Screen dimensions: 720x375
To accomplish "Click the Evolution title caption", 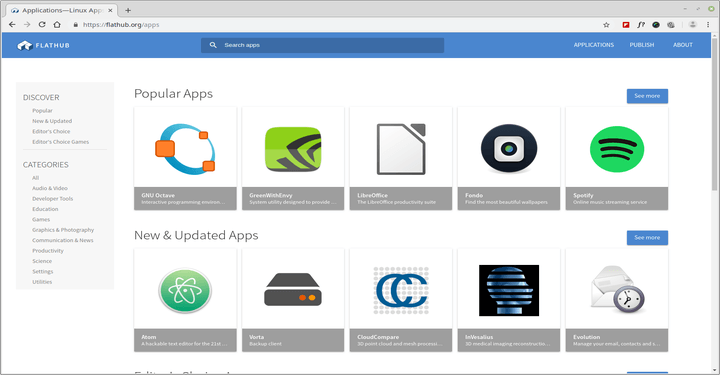I will [x=586, y=337].
